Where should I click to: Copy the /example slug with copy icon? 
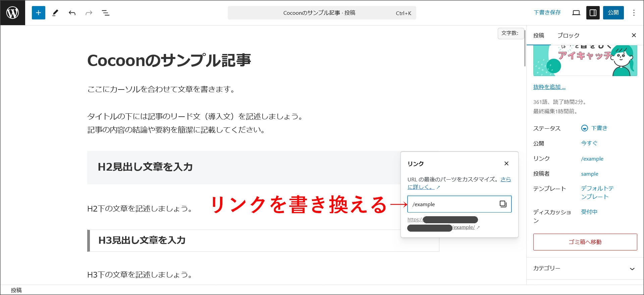(x=503, y=204)
